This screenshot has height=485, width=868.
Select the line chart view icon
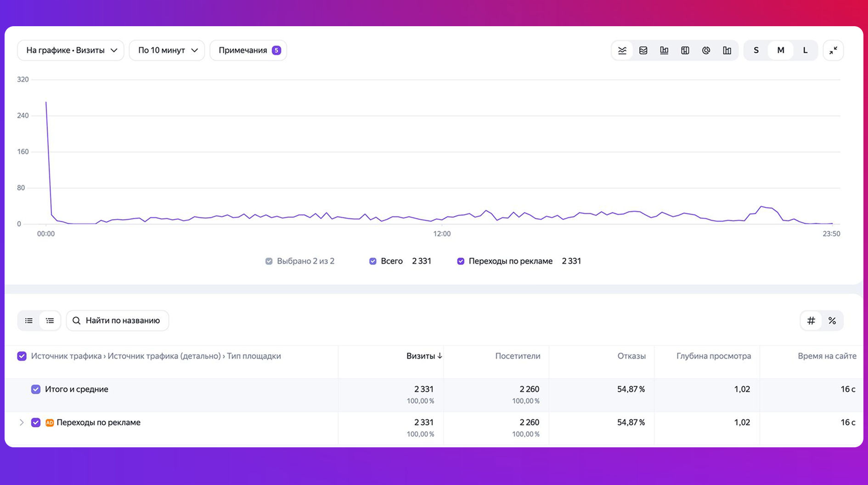(x=622, y=51)
